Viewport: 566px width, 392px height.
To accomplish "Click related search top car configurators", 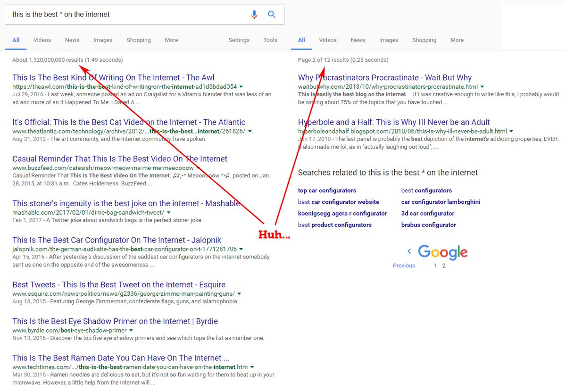I will point(327,191).
